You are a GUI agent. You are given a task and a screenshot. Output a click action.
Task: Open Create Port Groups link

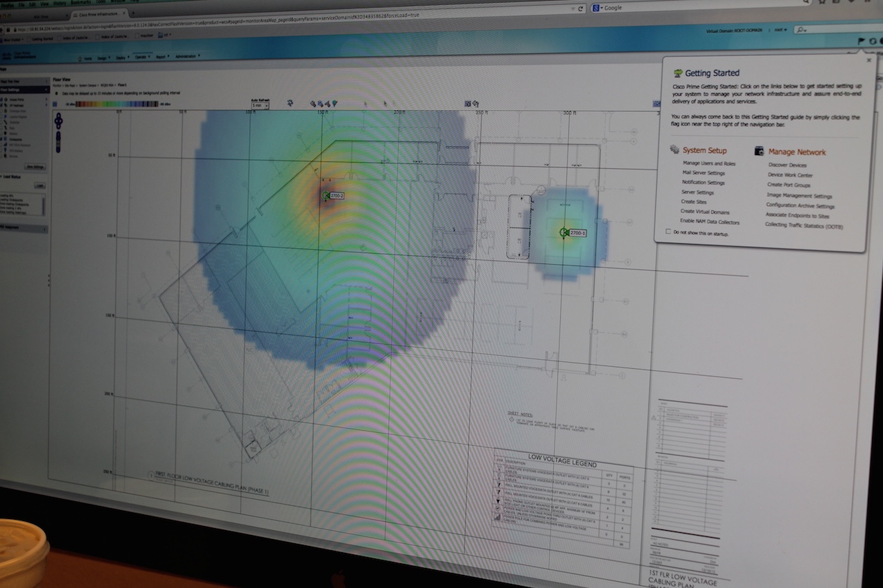(788, 185)
